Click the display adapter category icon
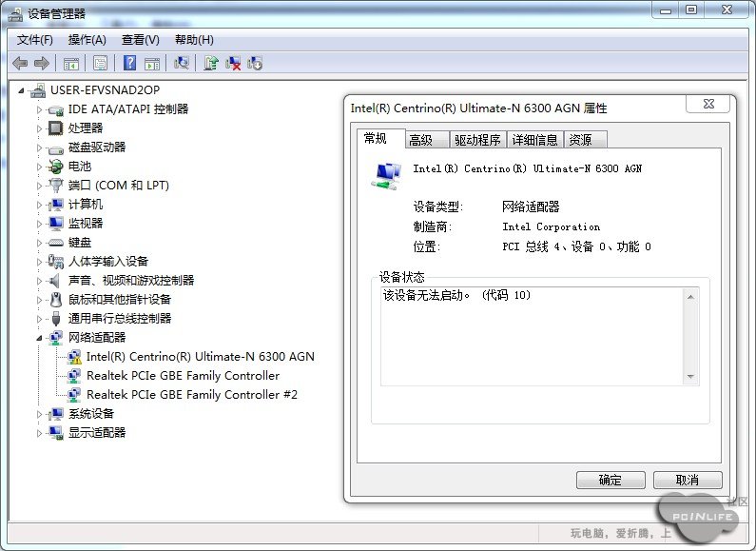756x551 pixels. (x=56, y=433)
